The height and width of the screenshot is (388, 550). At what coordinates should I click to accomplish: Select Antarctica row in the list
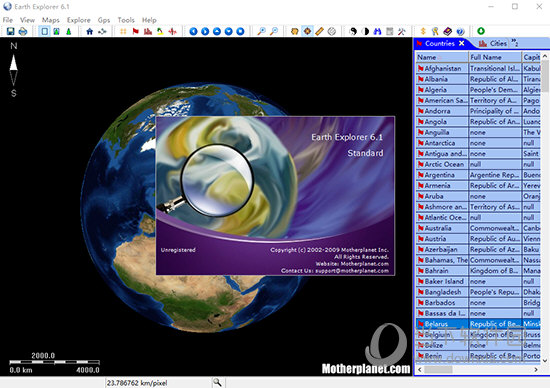[478, 143]
